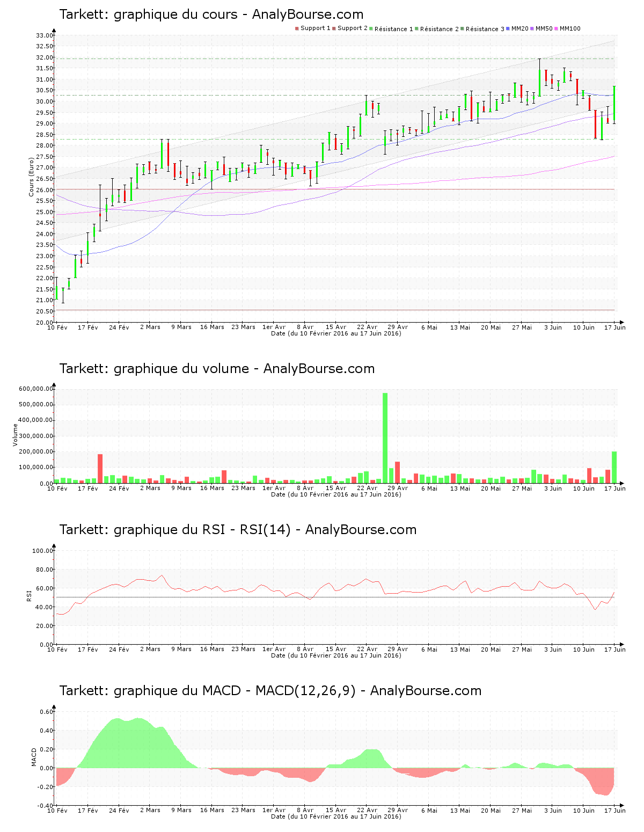Click the MM100 pink legend swatch
The width and height of the screenshot is (644, 832).
coord(556,28)
